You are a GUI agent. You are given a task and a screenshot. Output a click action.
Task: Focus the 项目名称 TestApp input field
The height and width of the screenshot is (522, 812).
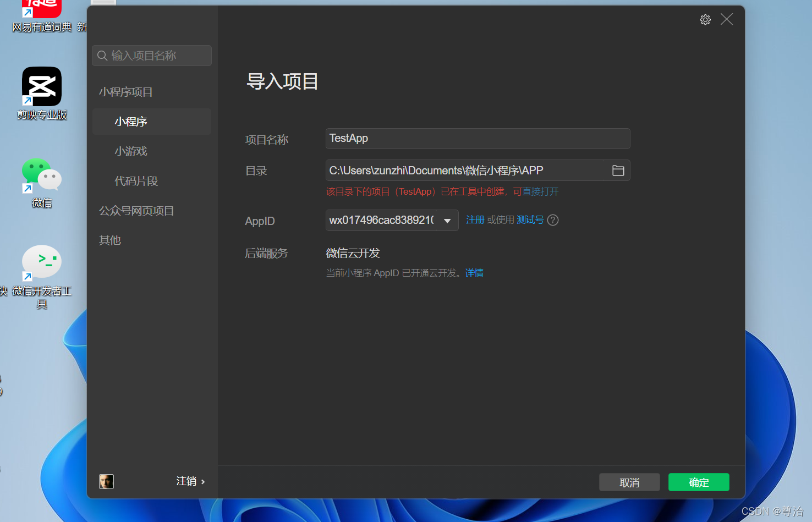478,139
